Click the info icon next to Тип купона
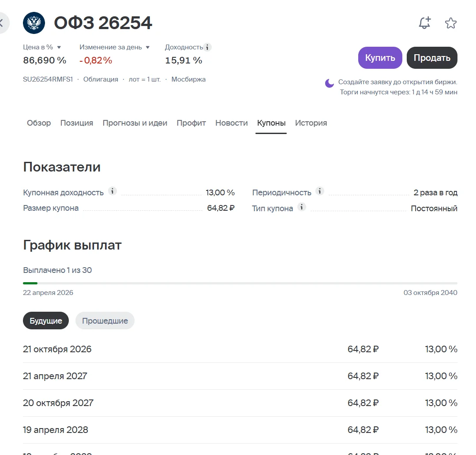Viewport: 476px width, 455px height. click(x=301, y=207)
